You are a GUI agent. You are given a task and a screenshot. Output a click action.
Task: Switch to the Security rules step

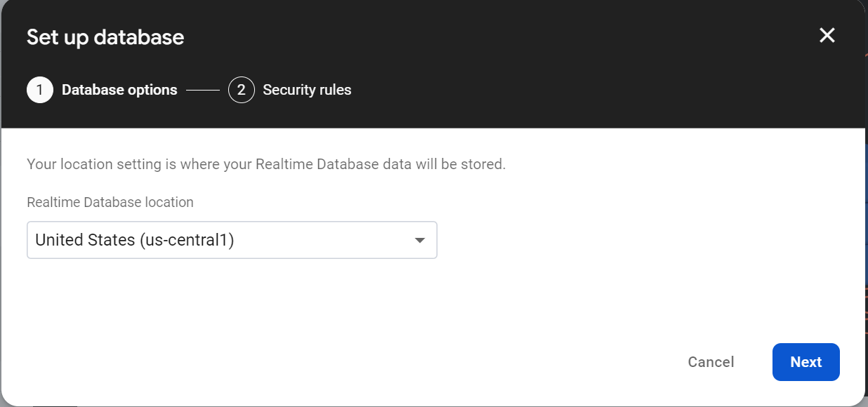(307, 90)
